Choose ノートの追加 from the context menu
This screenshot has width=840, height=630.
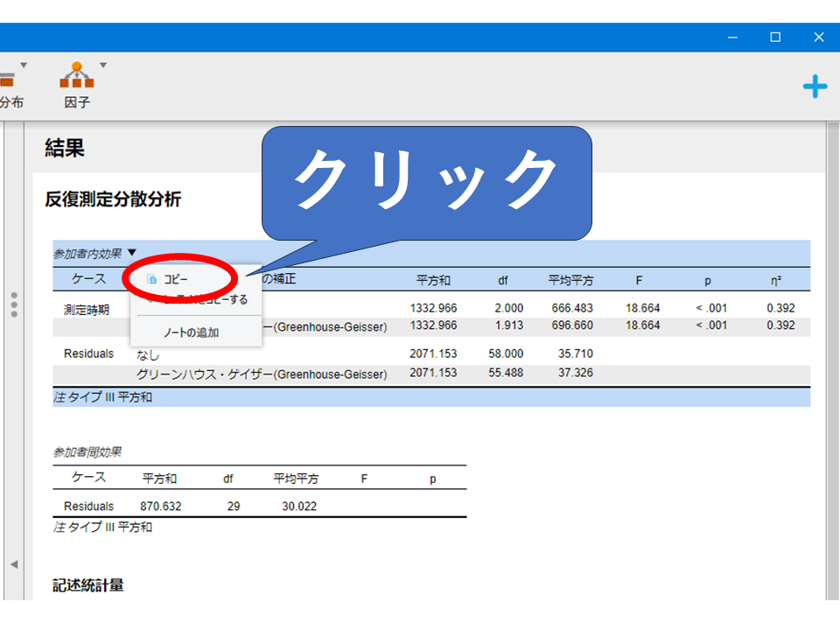click(191, 332)
